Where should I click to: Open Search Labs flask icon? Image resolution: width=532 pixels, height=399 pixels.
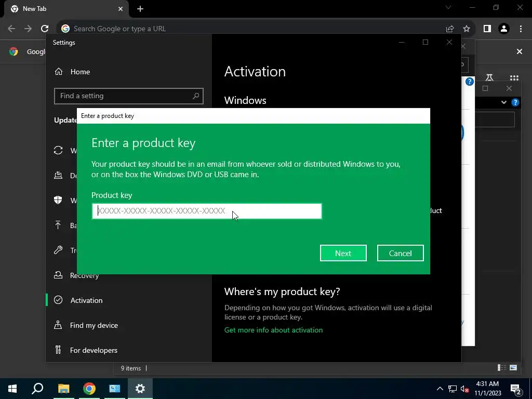[489, 78]
